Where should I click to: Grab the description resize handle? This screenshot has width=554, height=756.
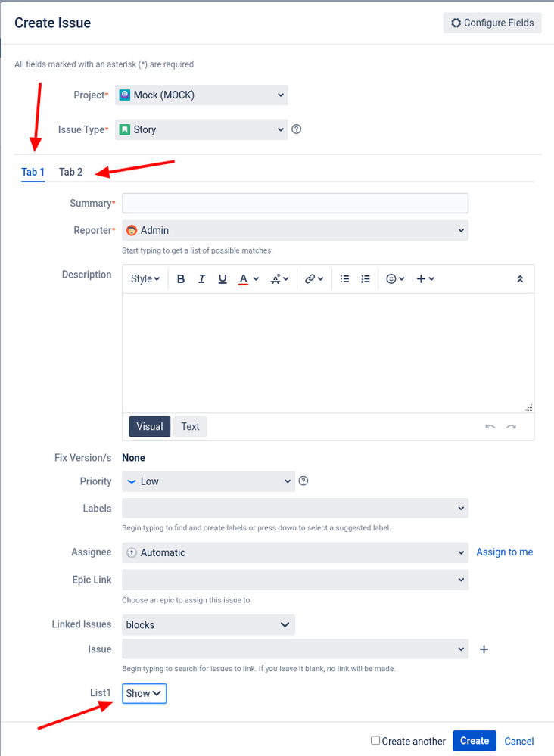tap(529, 408)
